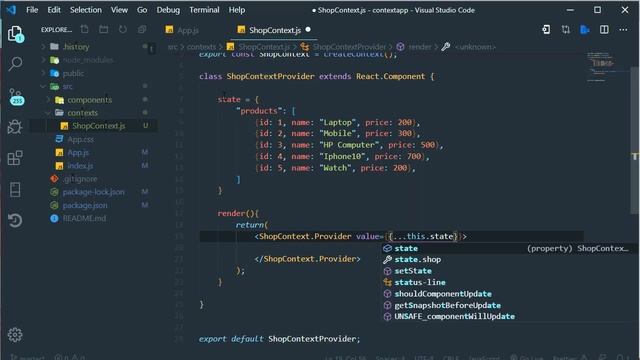The height and width of the screenshot is (360, 640).
Task: Click the 'export default ShopContextProvider' line
Action: 280,339
